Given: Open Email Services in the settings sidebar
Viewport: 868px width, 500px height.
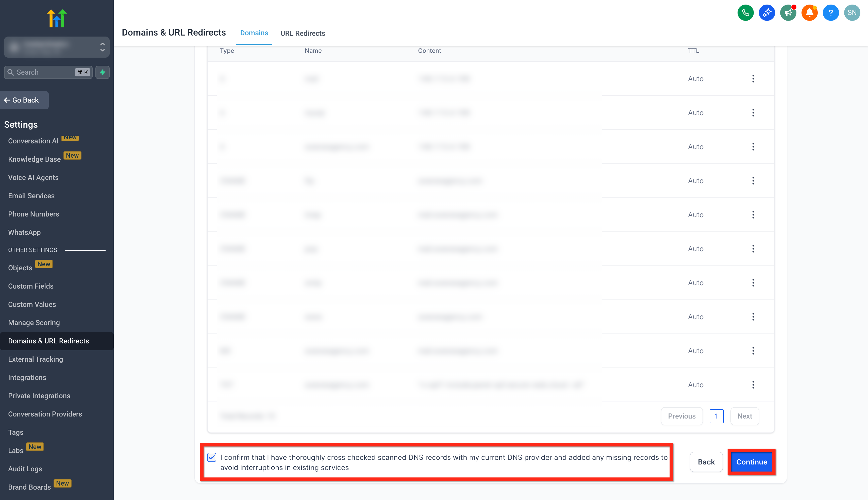Looking at the screenshot, I should pos(31,196).
